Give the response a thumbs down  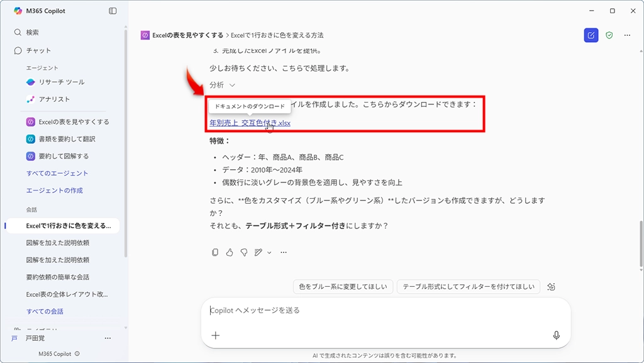243,252
